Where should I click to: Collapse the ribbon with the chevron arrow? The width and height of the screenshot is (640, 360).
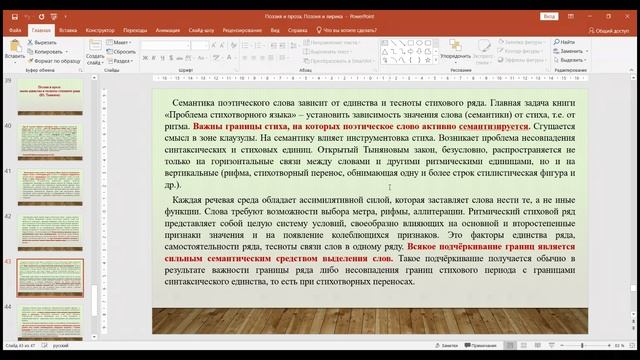(631, 70)
